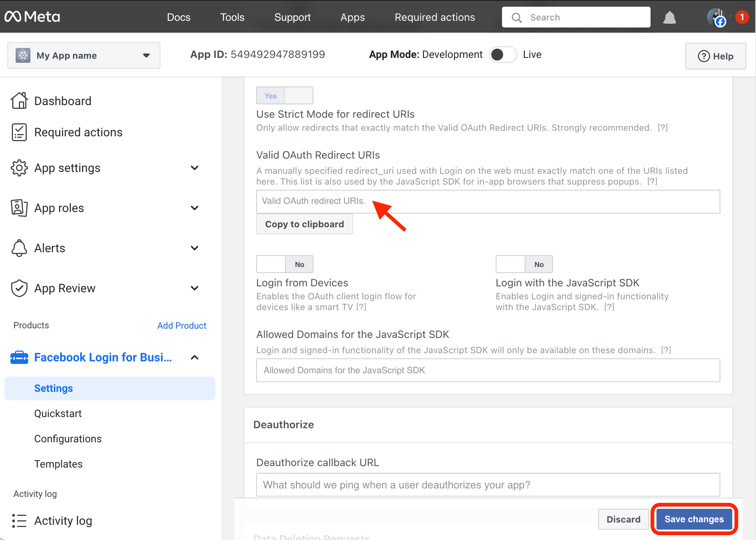Viewport: 756px width, 540px height.
Task: Open the Docs menu item
Action: pyautogui.click(x=178, y=17)
